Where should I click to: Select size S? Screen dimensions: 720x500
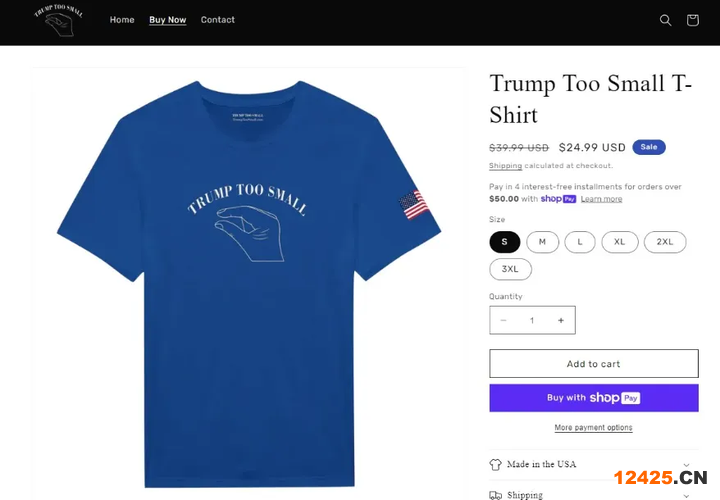(504, 242)
